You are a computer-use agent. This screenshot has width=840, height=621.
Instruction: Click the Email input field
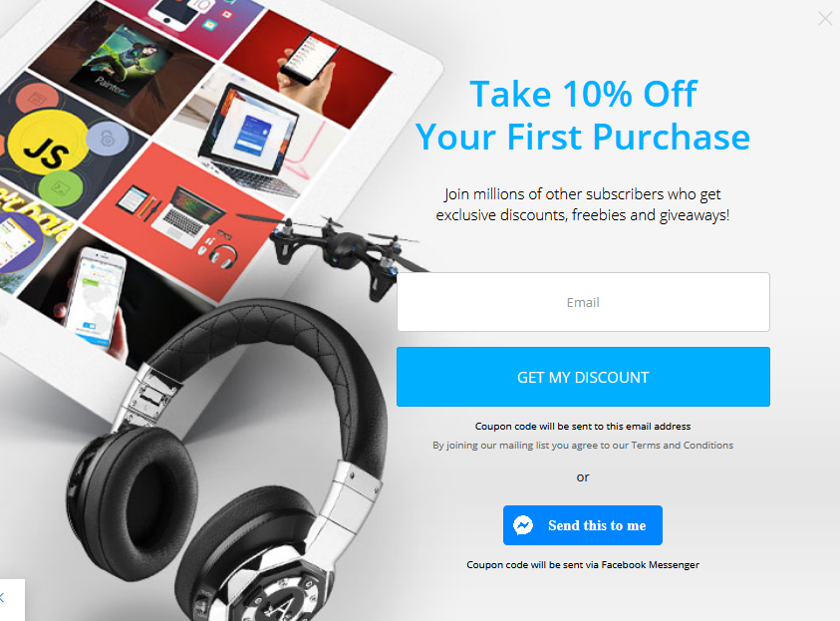[583, 302]
